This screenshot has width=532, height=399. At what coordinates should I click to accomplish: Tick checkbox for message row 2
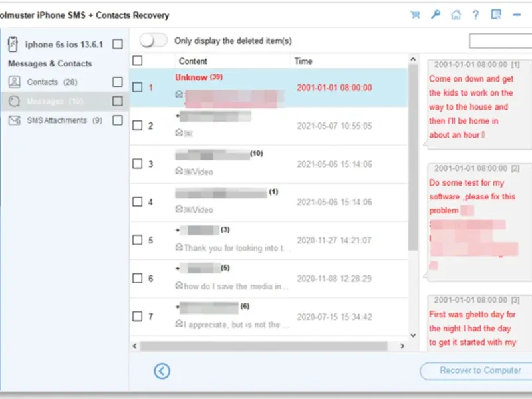138,126
